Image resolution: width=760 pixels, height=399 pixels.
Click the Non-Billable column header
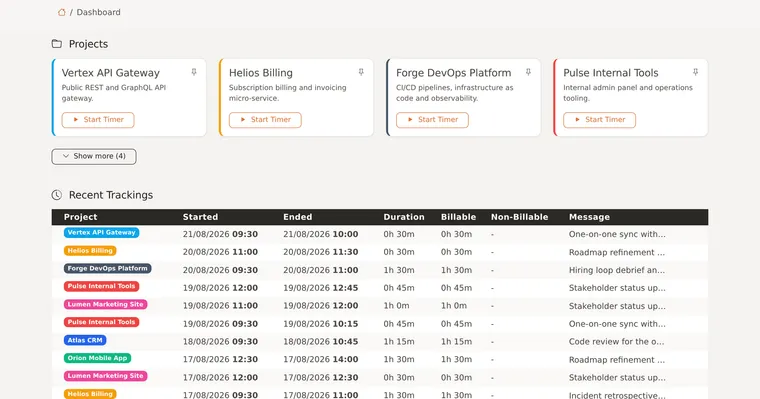(520, 217)
